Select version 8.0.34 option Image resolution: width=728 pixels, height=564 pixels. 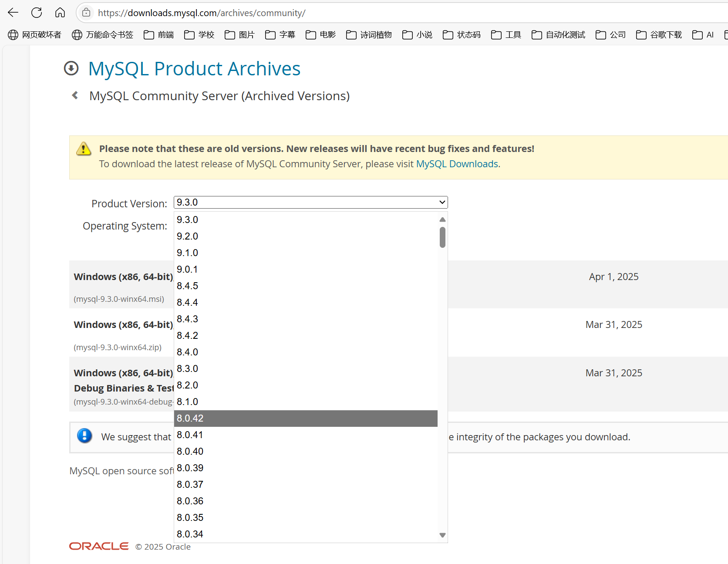[306, 534]
